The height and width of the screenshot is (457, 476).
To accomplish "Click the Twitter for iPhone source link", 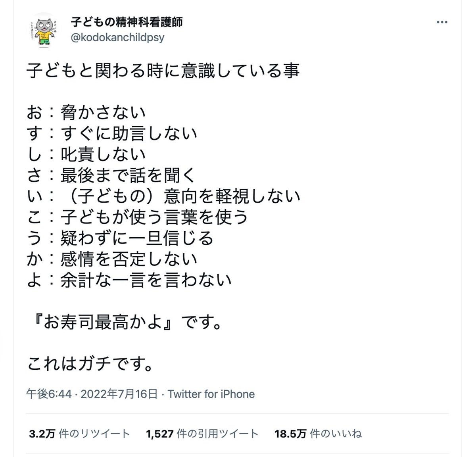I will 211,394.
